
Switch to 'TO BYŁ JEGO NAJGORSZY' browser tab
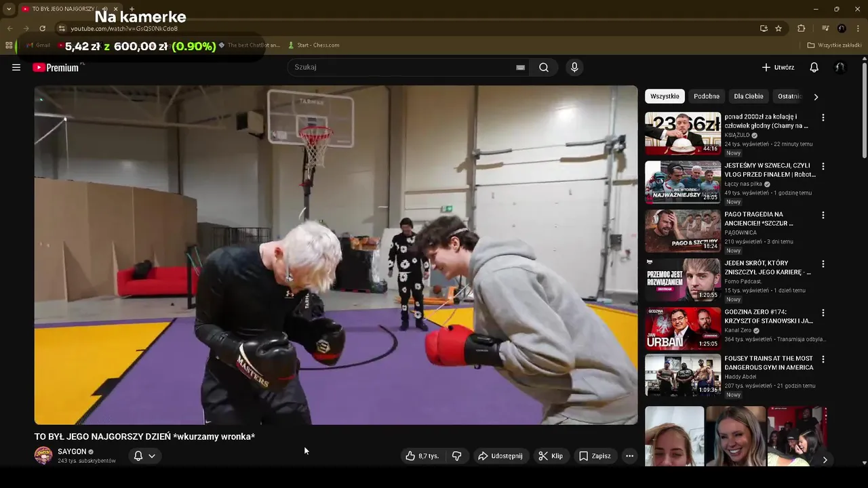pos(64,9)
